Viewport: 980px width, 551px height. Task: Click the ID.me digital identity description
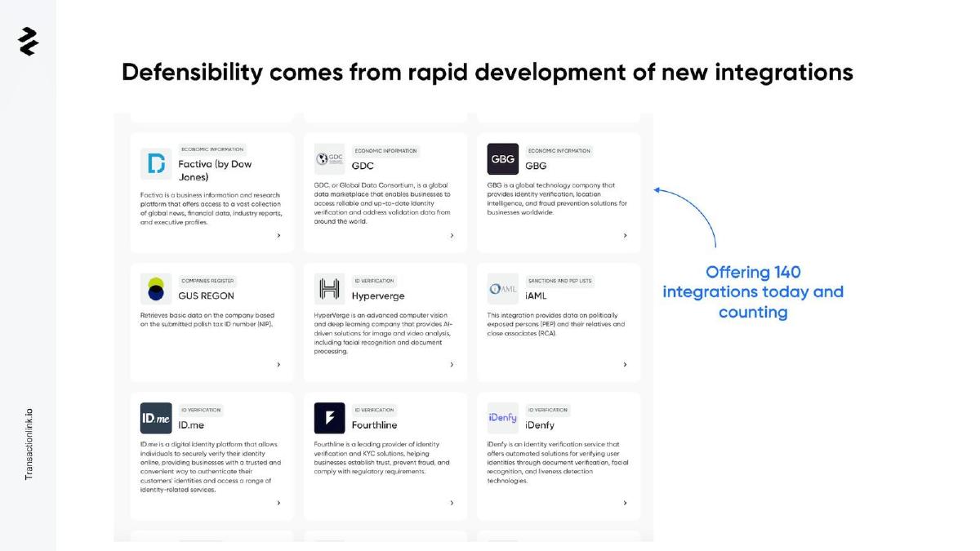[x=211, y=467]
